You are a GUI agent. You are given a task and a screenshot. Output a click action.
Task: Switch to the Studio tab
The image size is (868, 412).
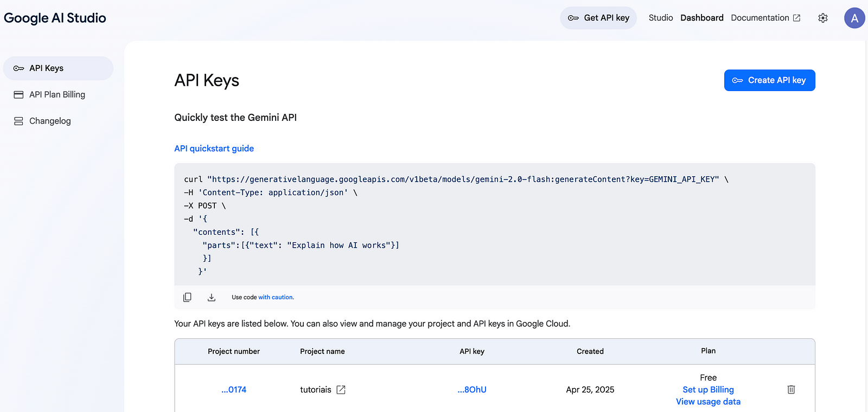[x=660, y=18]
